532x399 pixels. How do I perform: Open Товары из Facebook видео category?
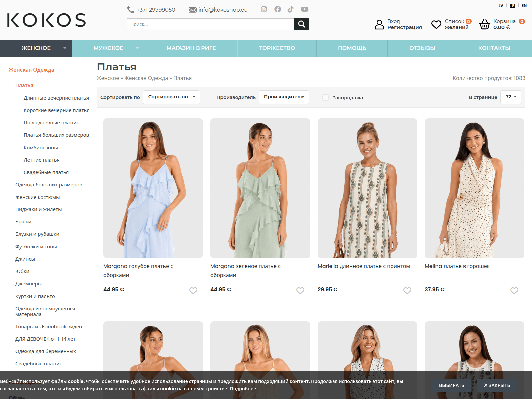point(49,327)
